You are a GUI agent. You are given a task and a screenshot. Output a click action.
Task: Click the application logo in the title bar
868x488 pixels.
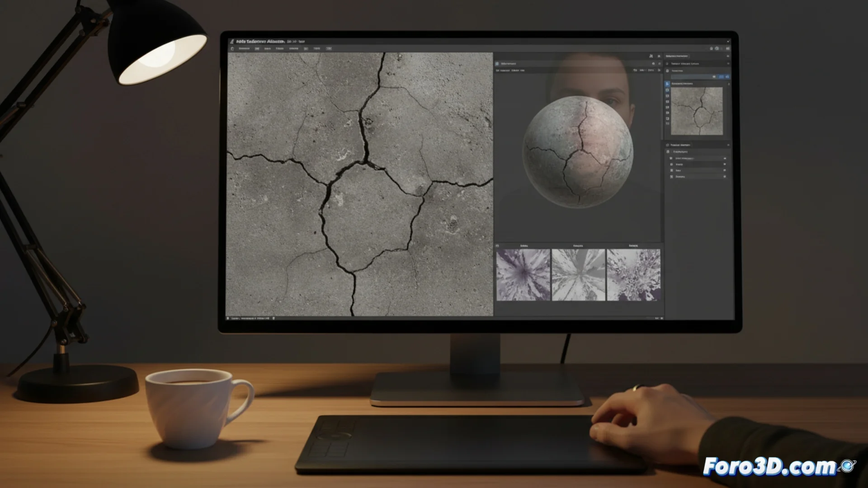coord(232,41)
